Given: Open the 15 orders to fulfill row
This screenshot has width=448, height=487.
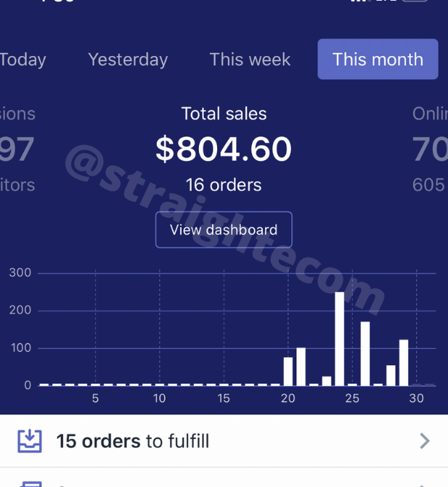Looking at the screenshot, I should tap(224, 441).
